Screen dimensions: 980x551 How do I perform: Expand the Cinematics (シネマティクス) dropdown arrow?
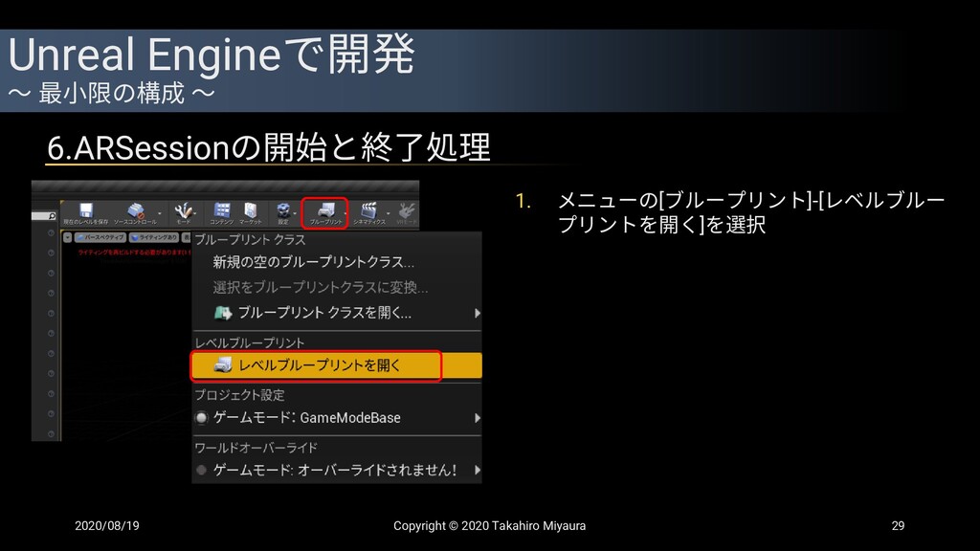click(x=389, y=213)
